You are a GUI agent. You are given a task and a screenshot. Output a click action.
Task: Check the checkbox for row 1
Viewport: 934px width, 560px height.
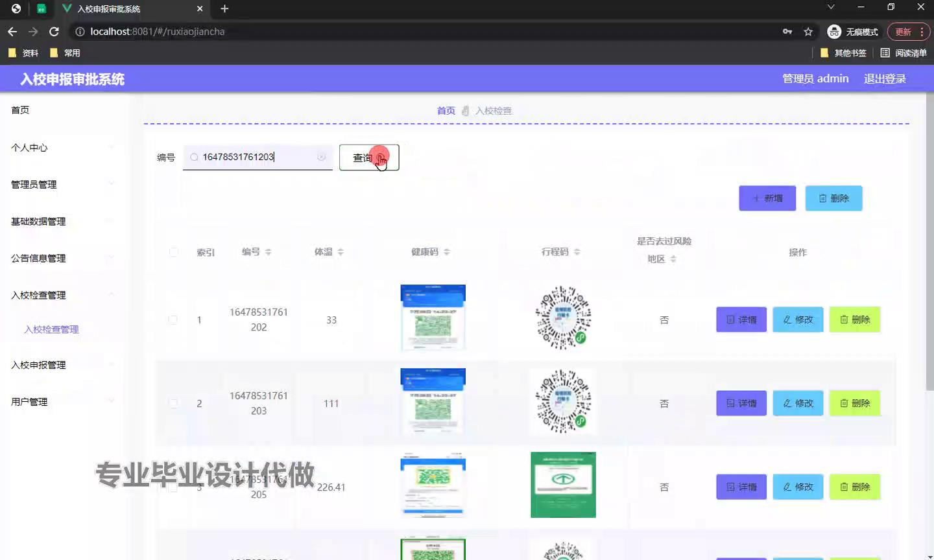coord(173,320)
